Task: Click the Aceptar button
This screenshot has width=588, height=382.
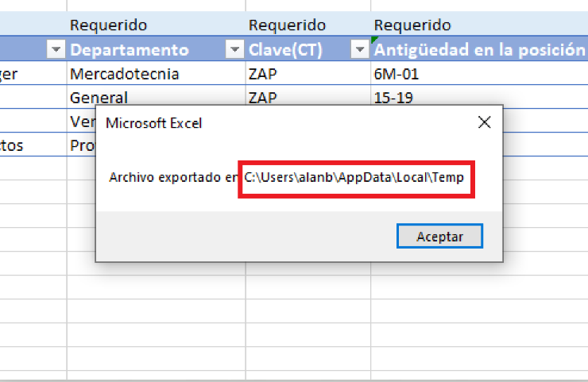Action: point(439,236)
